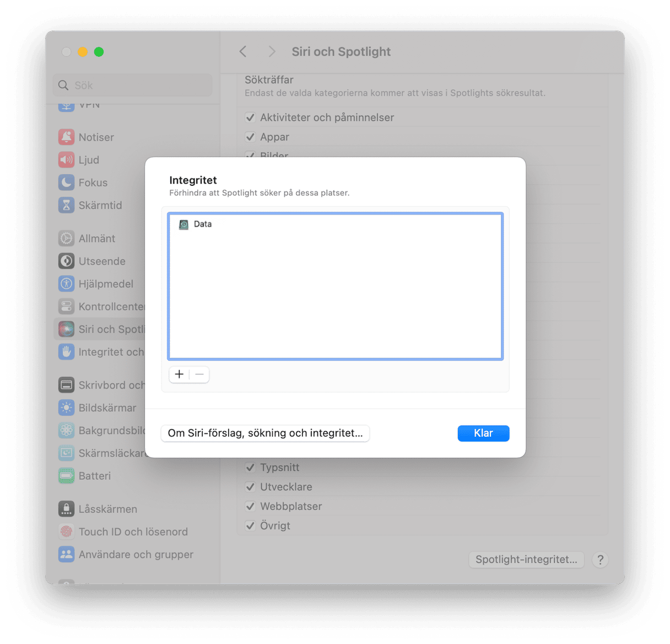Screen dimensions: 670x644
Task: Click the Allmänt gear icon
Action: tap(66, 238)
